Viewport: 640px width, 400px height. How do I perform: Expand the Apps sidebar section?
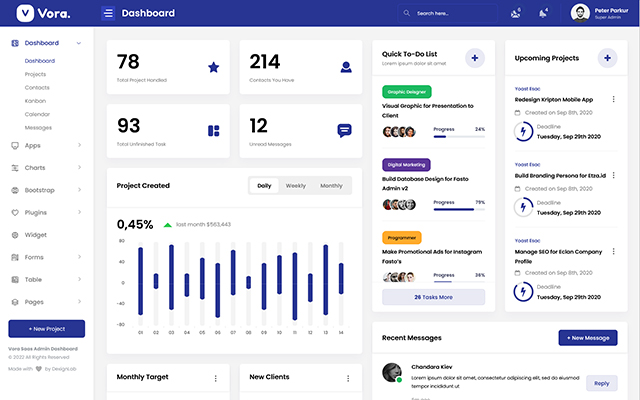pos(79,146)
